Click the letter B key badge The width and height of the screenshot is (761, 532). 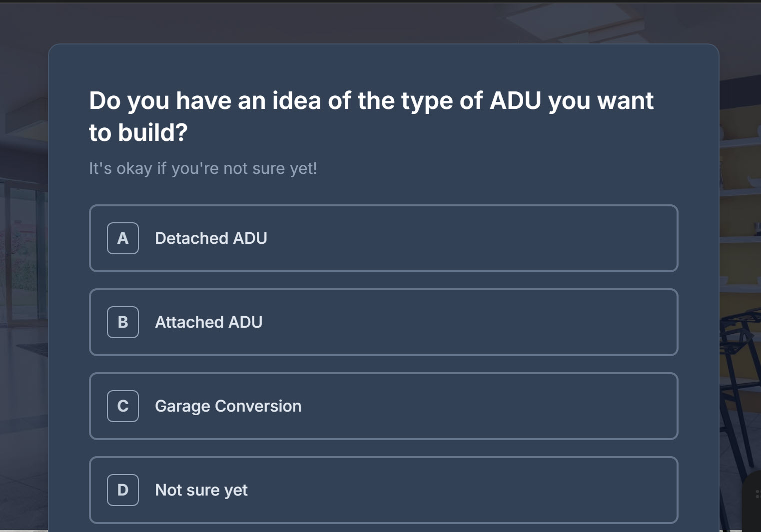pos(123,322)
